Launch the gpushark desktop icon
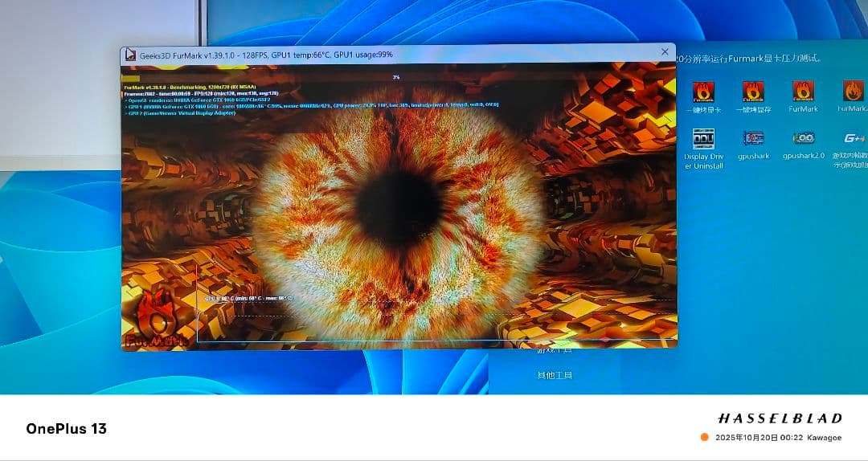The width and height of the screenshot is (868, 461). coord(753,141)
